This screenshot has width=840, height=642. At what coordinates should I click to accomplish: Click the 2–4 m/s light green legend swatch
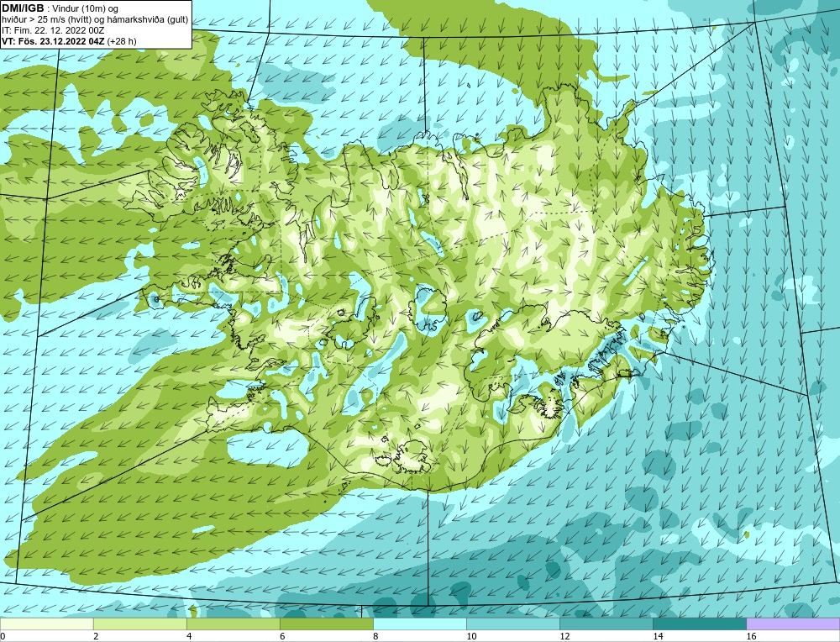click(x=139, y=624)
